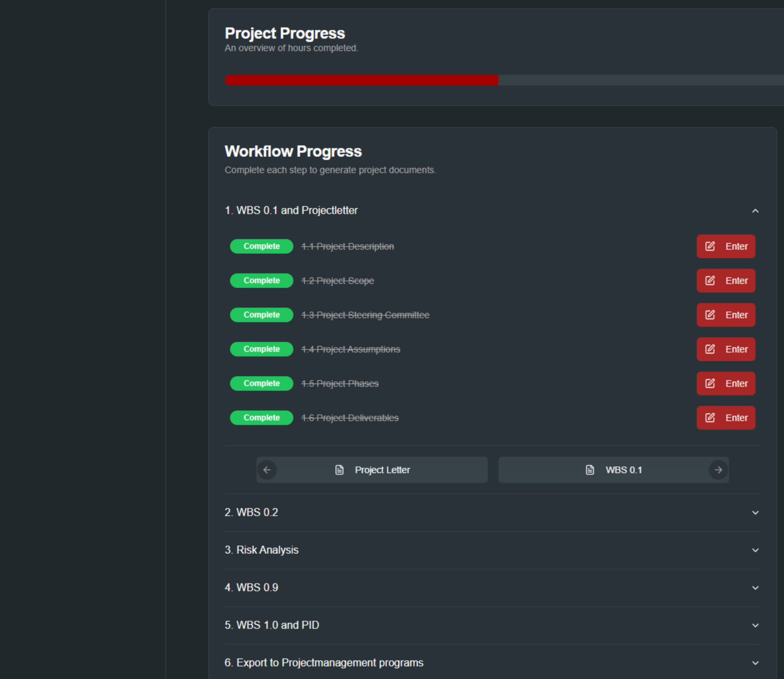
Task: Click right arrow icon beside WBS 0.1
Action: click(718, 470)
